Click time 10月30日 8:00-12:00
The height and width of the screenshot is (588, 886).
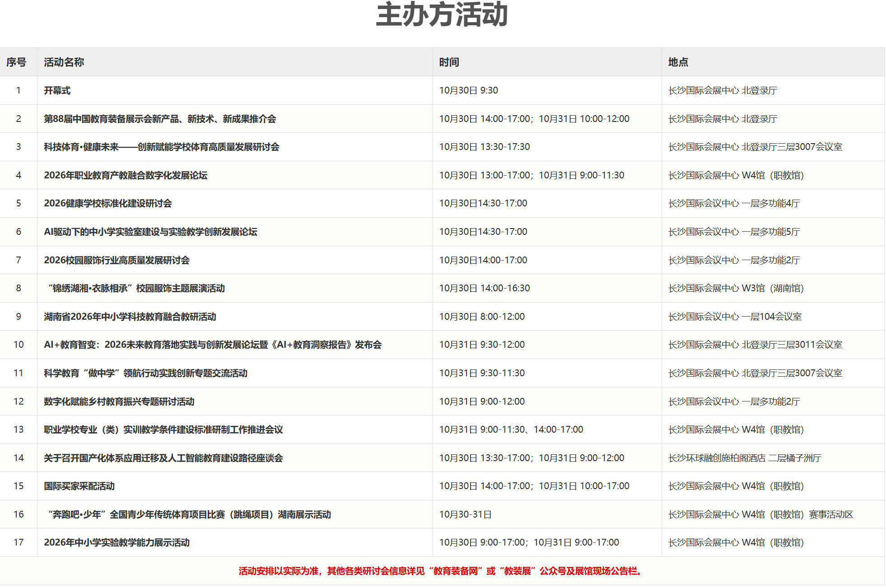[x=482, y=317]
